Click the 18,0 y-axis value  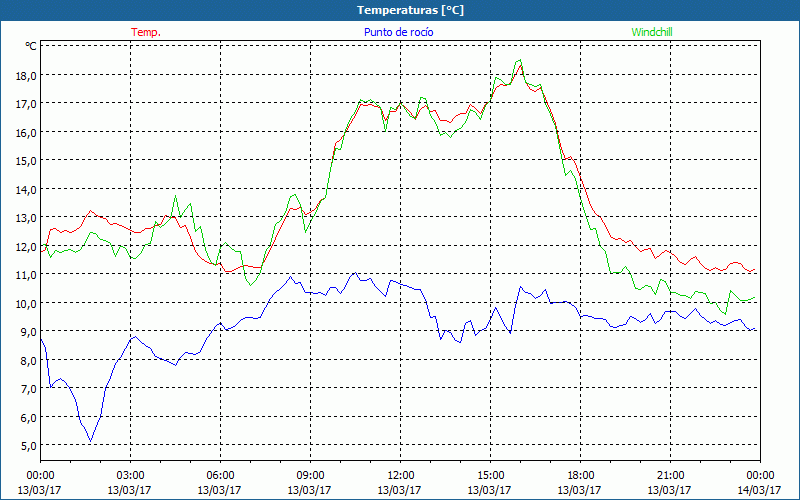tap(26, 76)
